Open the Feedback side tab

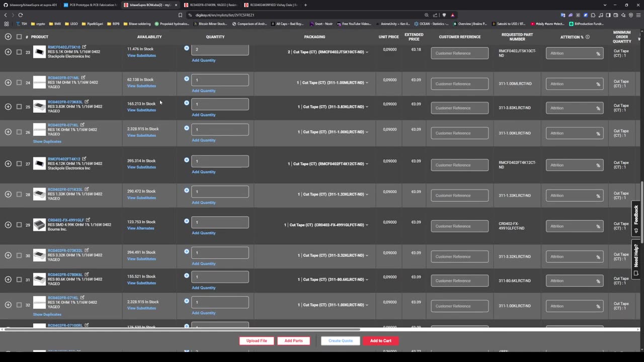pyautogui.click(x=636, y=218)
